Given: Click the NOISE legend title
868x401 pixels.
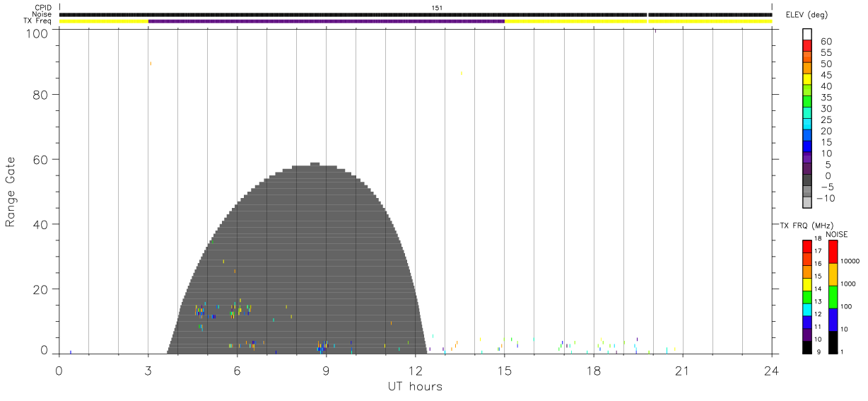Looking at the screenshot, I should (837, 234).
